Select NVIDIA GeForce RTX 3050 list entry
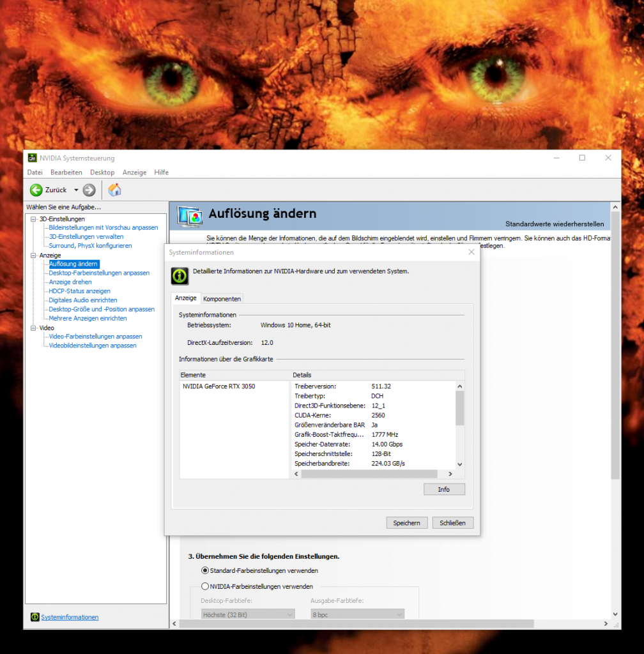 point(218,386)
